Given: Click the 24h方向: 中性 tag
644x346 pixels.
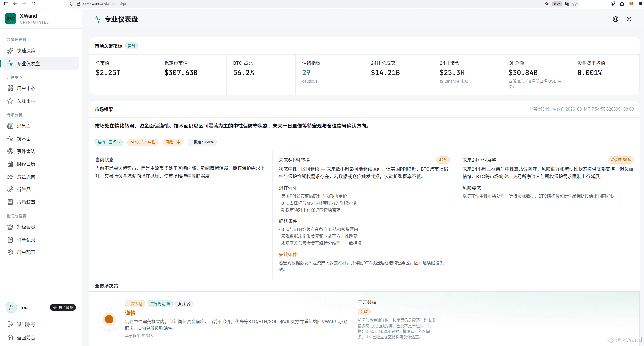Looking at the screenshot, I should (x=143, y=142).
